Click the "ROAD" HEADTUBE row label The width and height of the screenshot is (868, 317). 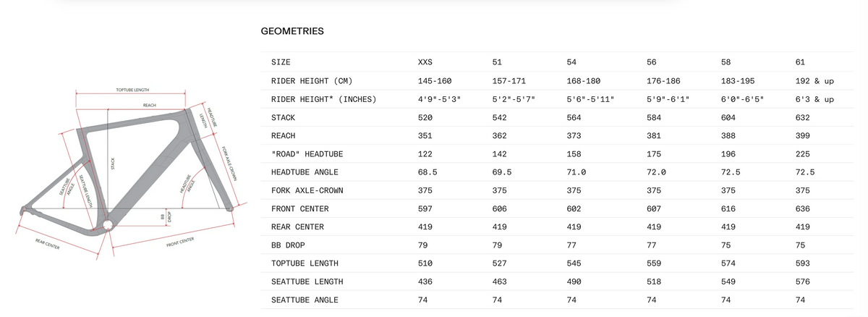coord(307,154)
